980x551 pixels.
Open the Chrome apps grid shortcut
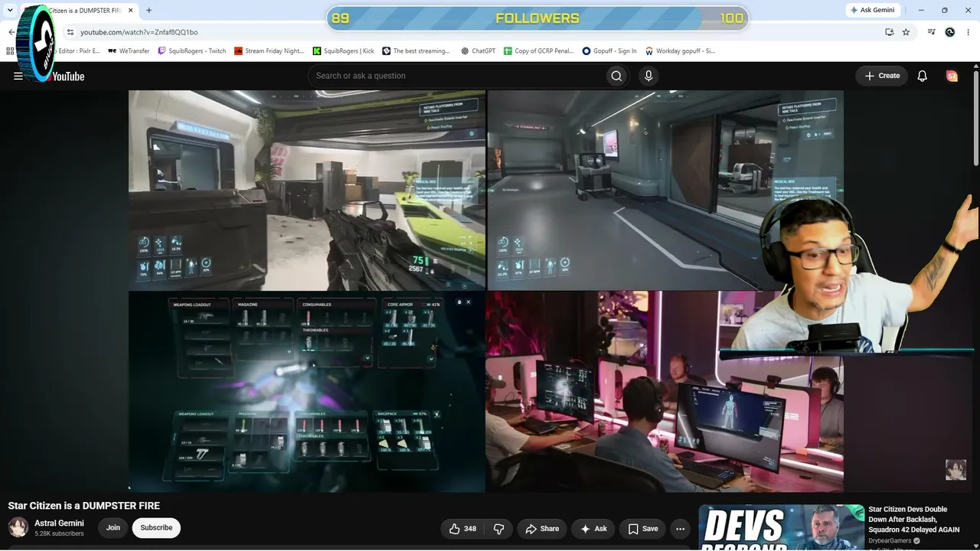coord(10,51)
